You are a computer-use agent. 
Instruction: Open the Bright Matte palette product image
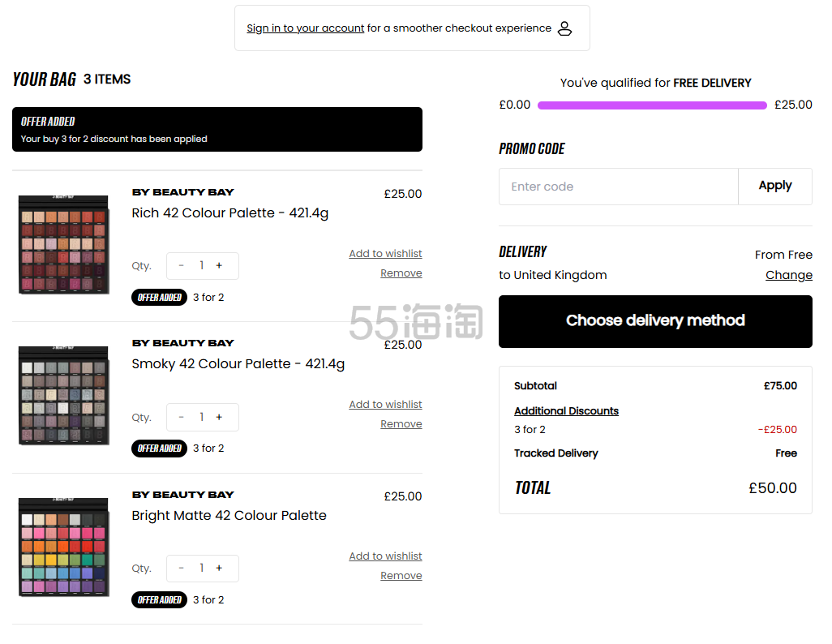[x=63, y=547]
